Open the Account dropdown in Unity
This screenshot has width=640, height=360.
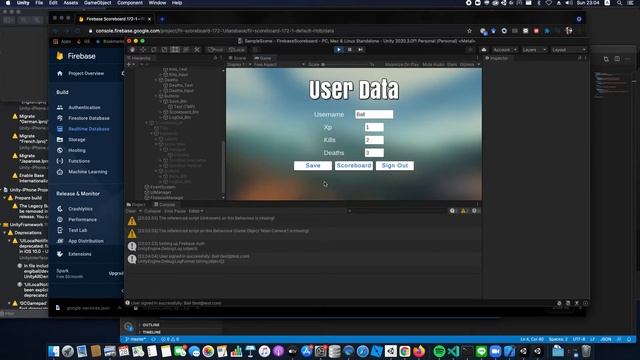coord(504,50)
